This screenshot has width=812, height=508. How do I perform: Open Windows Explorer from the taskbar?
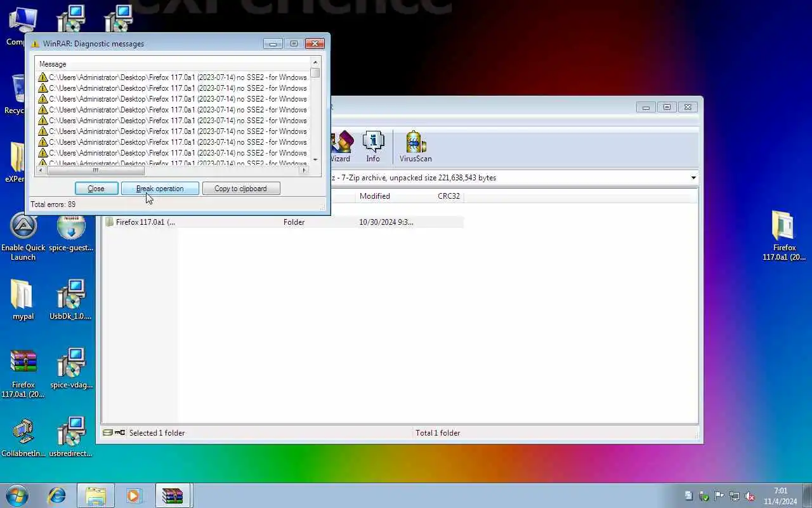click(x=96, y=495)
